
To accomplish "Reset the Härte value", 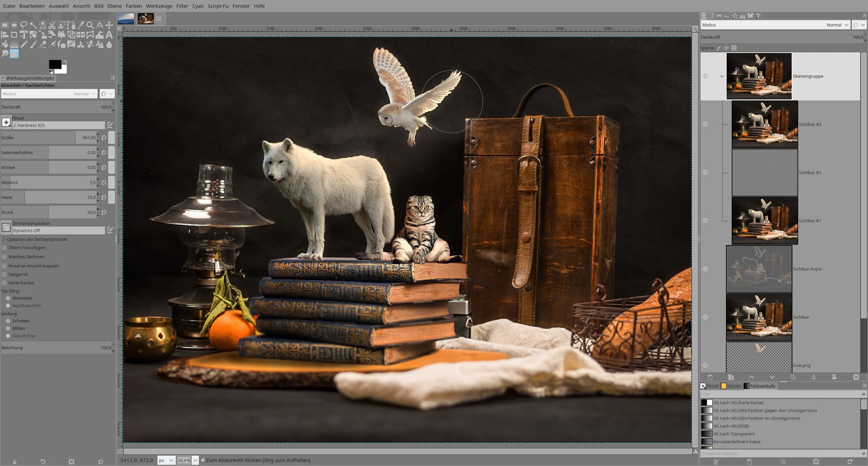I will (x=104, y=197).
